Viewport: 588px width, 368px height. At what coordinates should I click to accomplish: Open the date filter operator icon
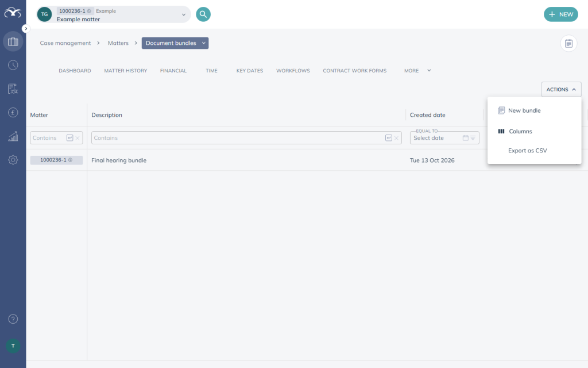coord(473,138)
